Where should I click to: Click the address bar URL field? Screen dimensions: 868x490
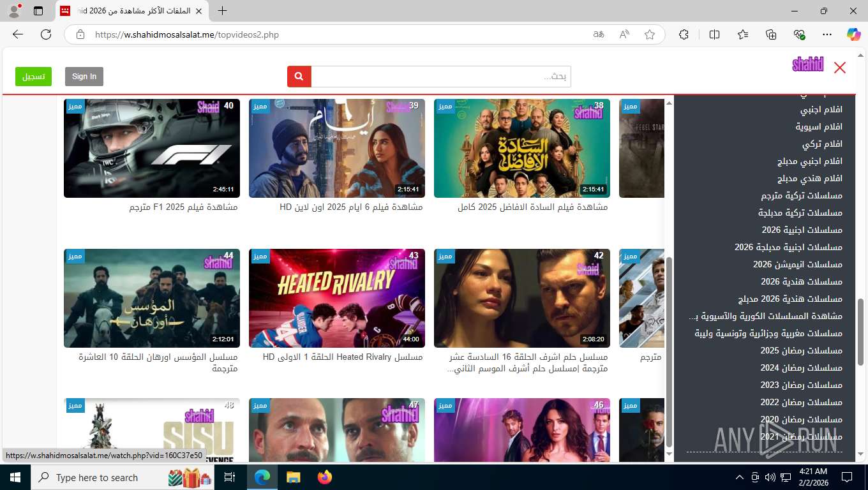coord(338,34)
